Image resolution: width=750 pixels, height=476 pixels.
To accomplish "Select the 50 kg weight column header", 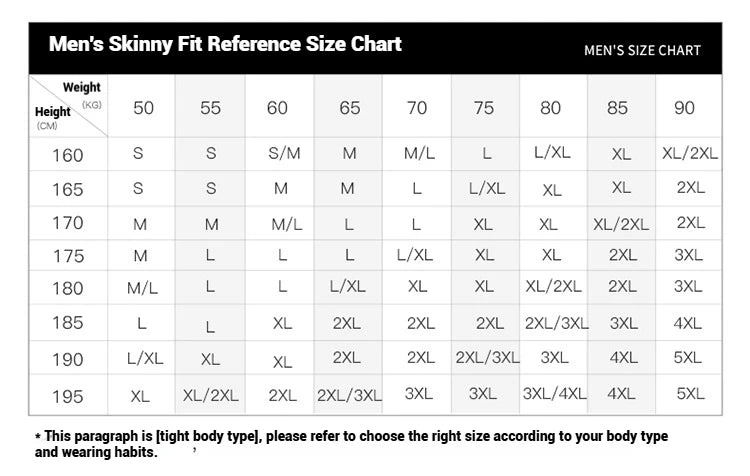I will tap(143, 108).
